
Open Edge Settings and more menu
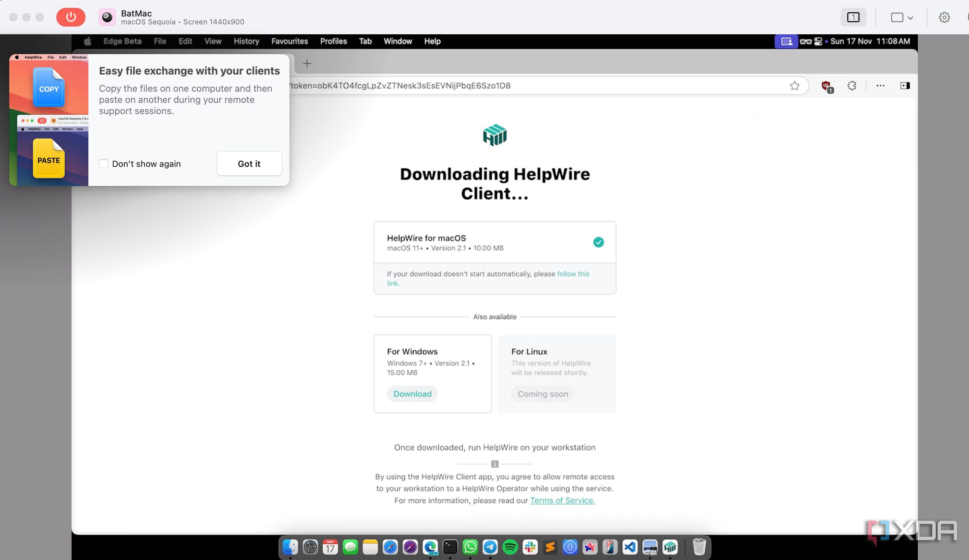tap(880, 85)
